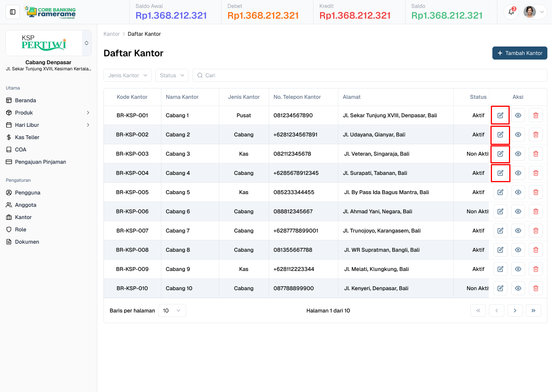552x392 pixels.
Task: Click trash icon for BR-KSP-010
Action: tap(535, 288)
